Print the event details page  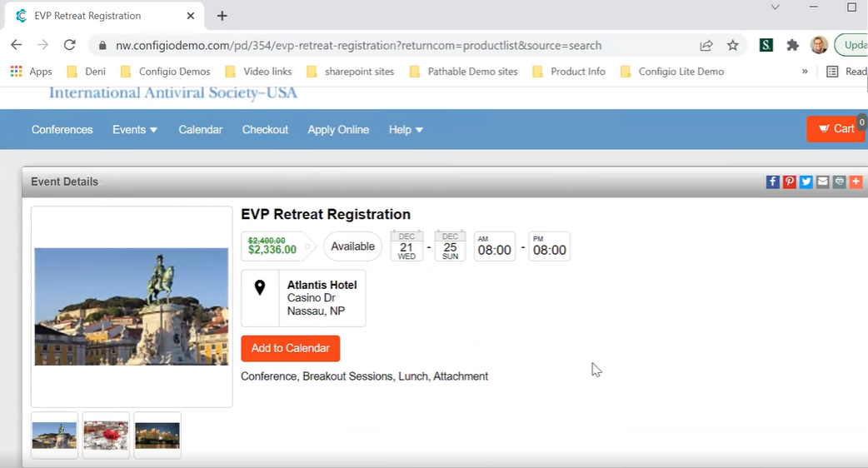839,182
